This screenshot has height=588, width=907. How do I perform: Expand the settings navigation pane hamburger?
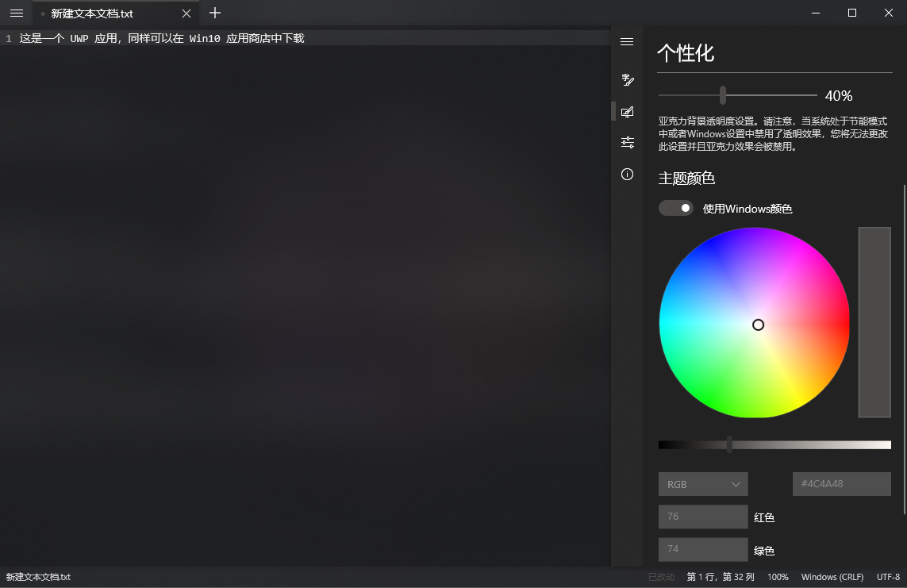627,42
